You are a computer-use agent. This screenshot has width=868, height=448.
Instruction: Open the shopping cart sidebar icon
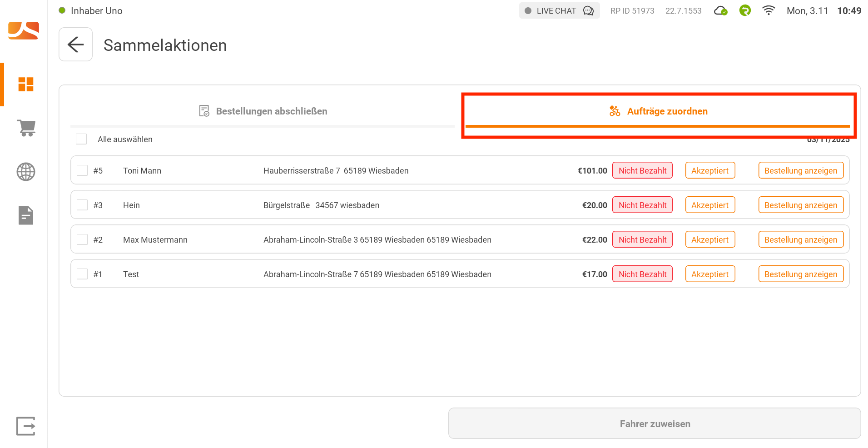coord(26,128)
